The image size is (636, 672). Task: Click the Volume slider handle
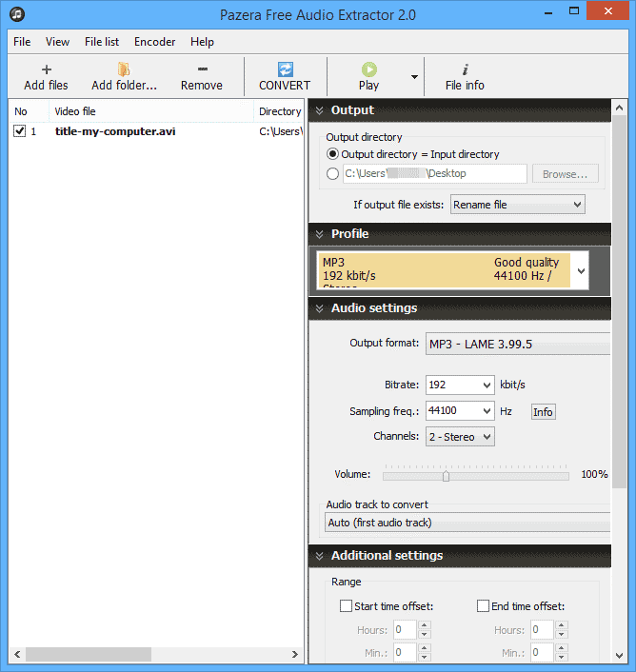coord(446,475)
